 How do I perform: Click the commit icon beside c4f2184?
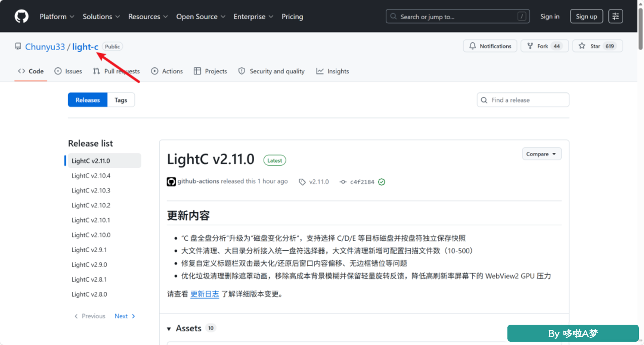click(343, 182)
